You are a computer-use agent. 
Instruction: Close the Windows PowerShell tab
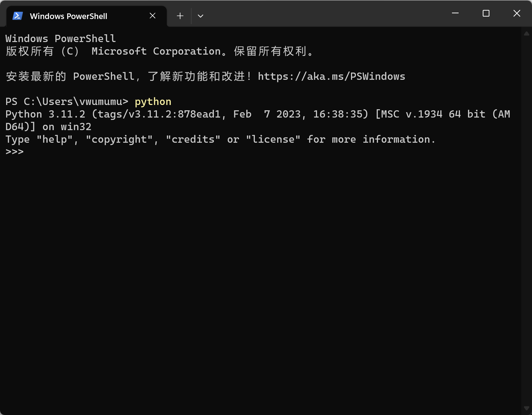153,16
